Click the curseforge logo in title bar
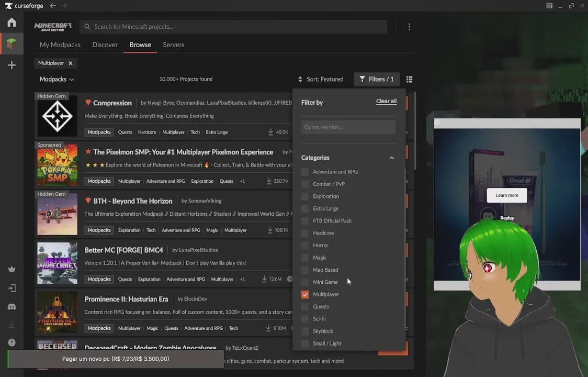This screenshot has height=377, width=588. [x=24, y=6]
